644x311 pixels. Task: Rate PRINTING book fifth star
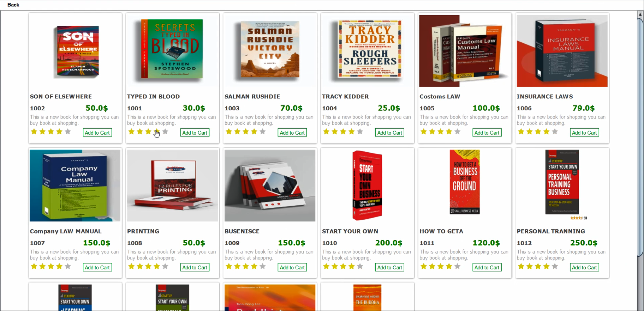(x=165, y=266)
